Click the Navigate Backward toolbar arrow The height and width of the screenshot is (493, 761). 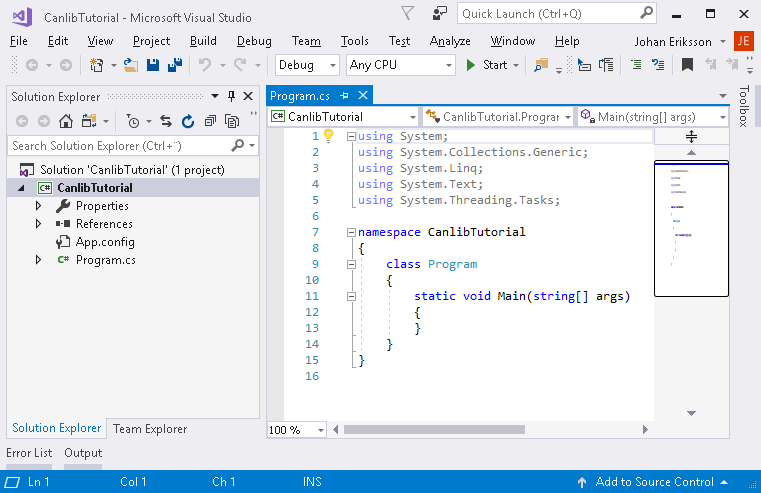click(x=32, y=65)
